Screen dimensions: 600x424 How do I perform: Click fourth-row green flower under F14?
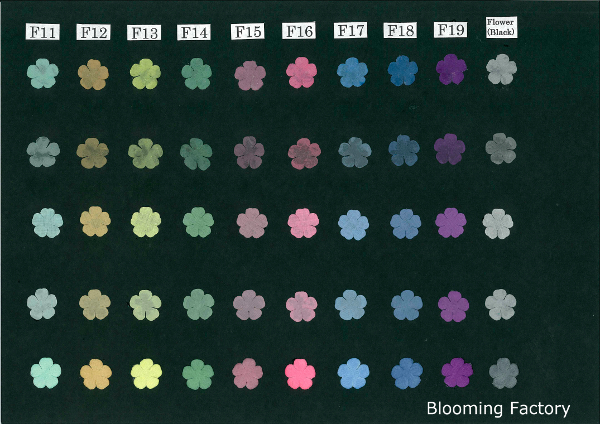point(198,304)
